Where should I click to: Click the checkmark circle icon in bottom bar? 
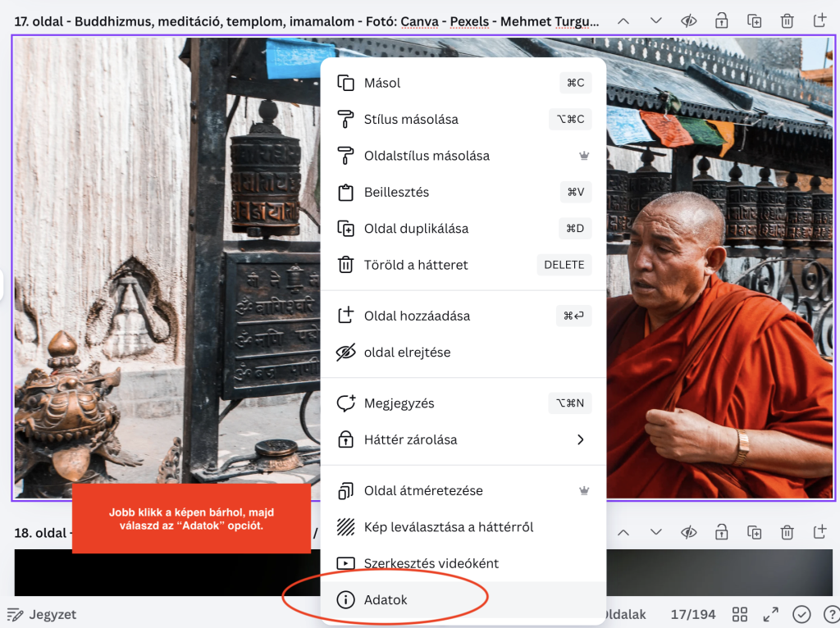[801, 614]
